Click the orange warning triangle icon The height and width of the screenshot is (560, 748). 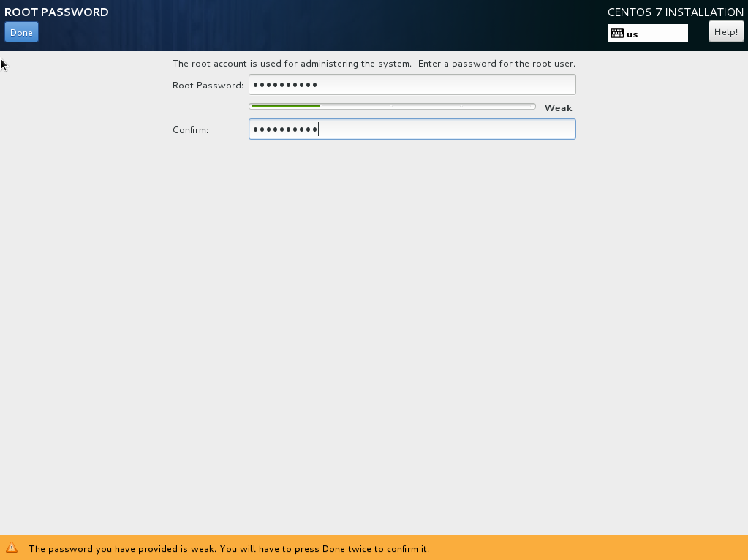[12, 548]
